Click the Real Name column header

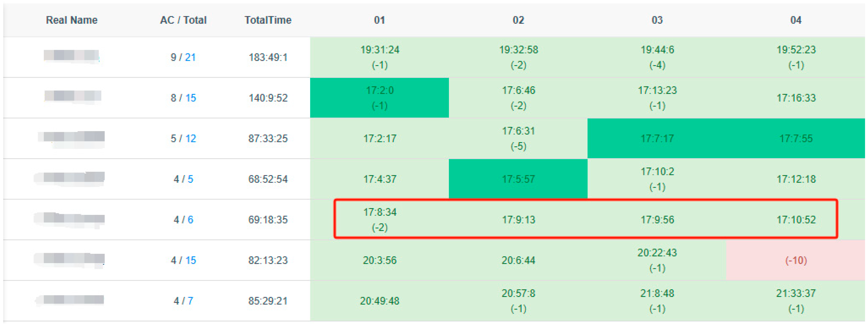(x=71, y=20)
